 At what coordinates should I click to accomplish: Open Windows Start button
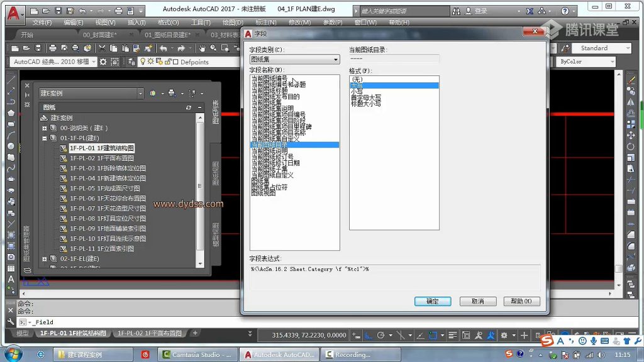pos(13,354)
